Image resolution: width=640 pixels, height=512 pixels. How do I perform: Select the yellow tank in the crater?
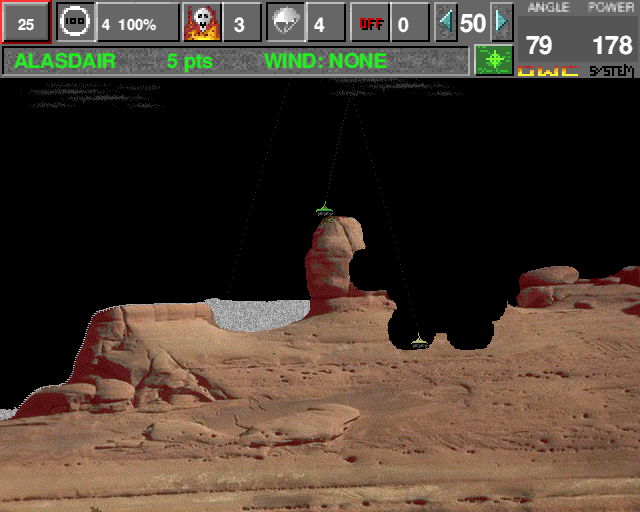click(419, 341)
